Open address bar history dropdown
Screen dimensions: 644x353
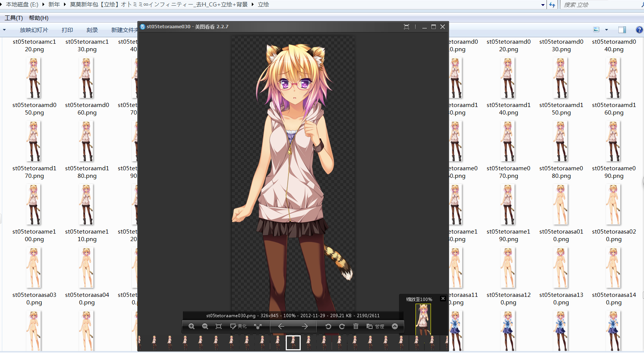(543, 5)
